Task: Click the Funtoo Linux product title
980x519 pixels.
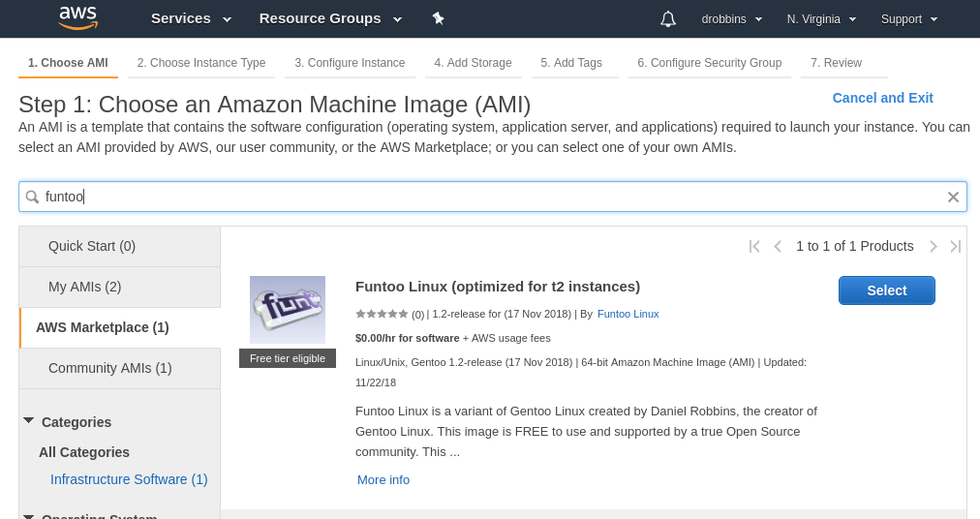Action: 498,287
